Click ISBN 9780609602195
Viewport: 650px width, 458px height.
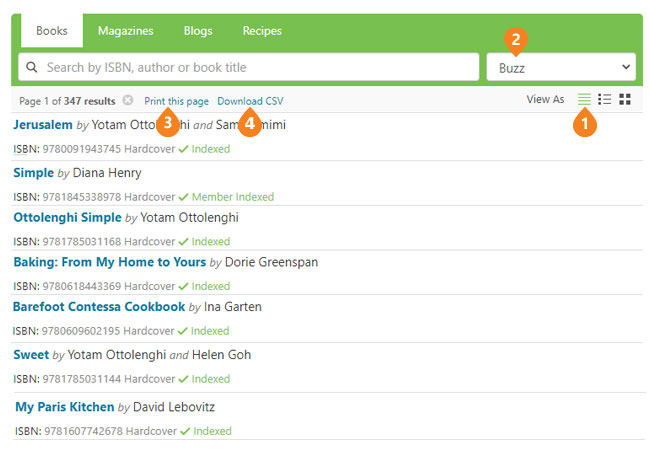pos(81,331)
